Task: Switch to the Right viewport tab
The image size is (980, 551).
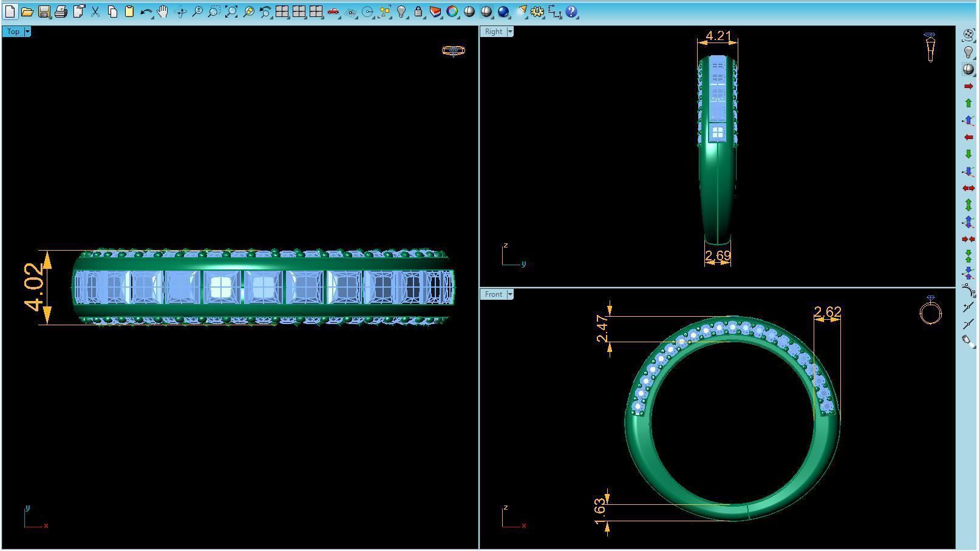Action: click(x=494, y=32)
